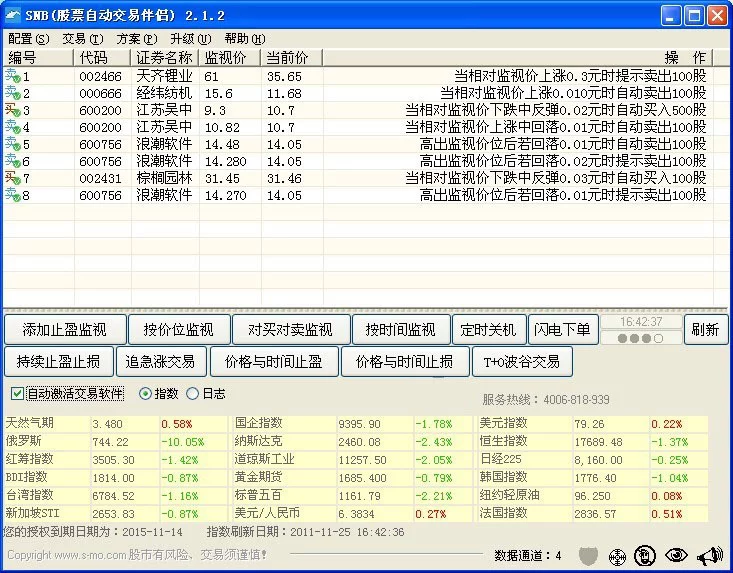Click the crosshair target icon at bottom

point(618,557)
